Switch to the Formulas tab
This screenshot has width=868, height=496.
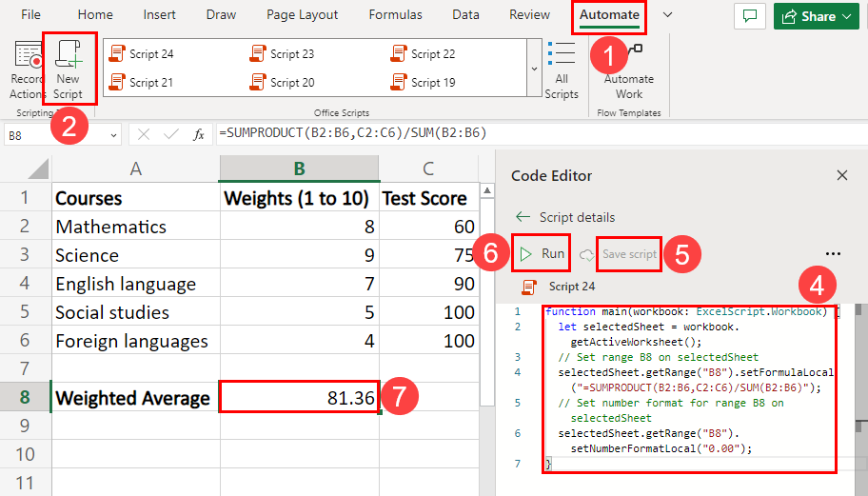click(x=395, y=15)
